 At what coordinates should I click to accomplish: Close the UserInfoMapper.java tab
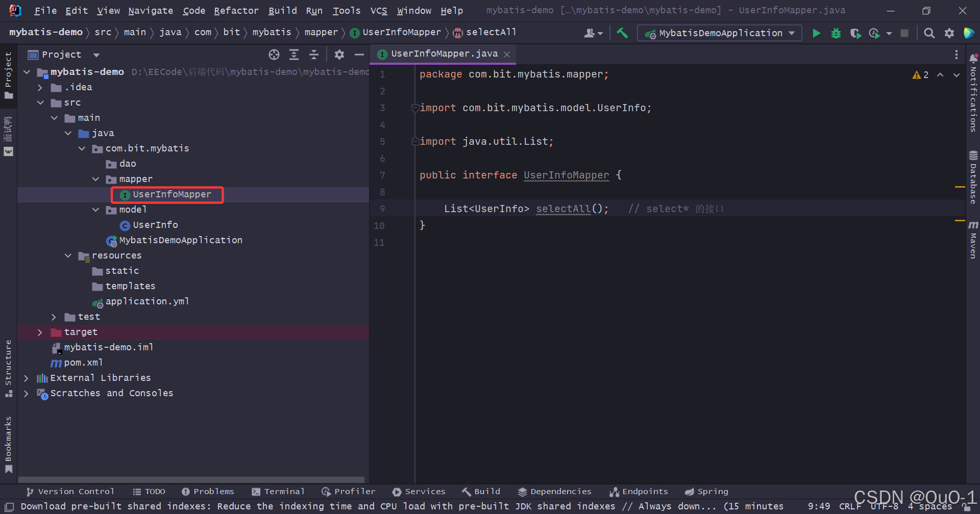[507, 55]
